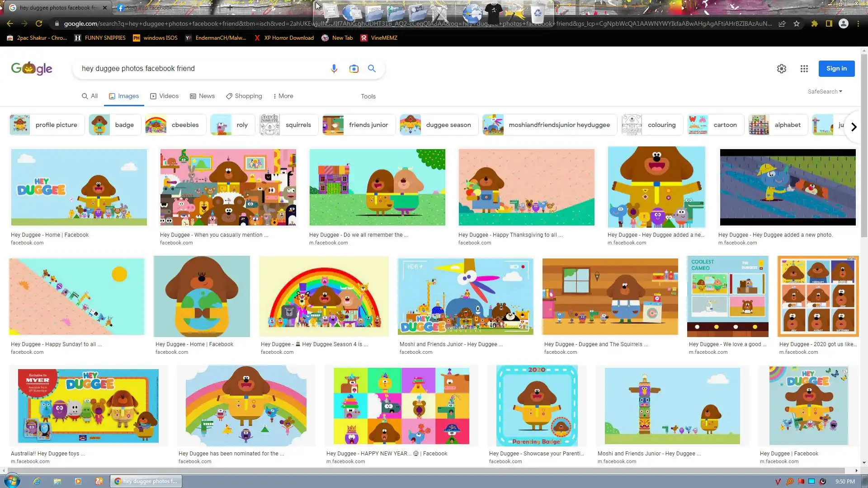This screenshot has width=868, height=488.
Task: Click the search magnifier button
Action: click(372, 69)
